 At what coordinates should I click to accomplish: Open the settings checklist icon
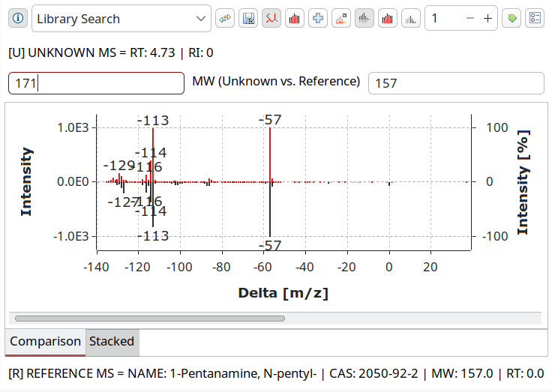tap(534, 19)
